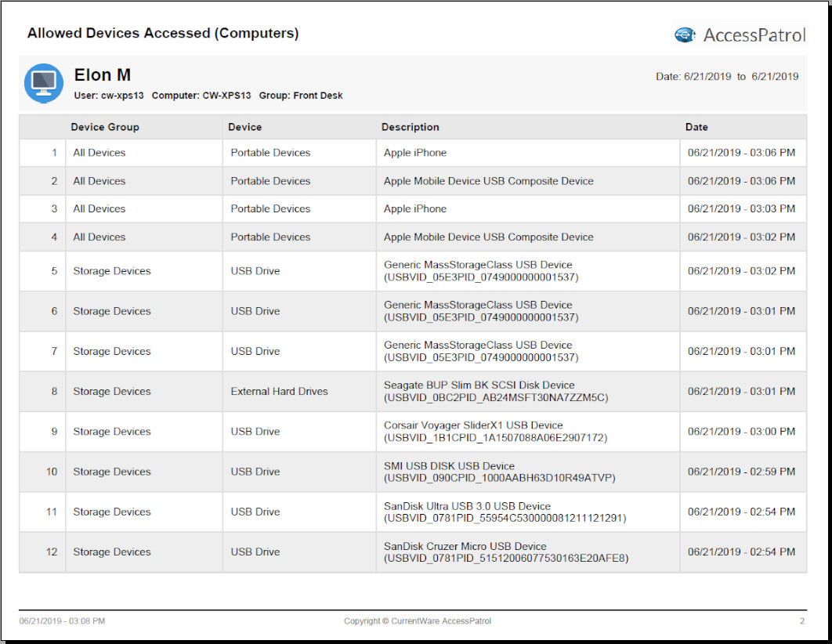Click the AccessPatrol logo icon
The image size is (832, 644).
tap(685, 34)
